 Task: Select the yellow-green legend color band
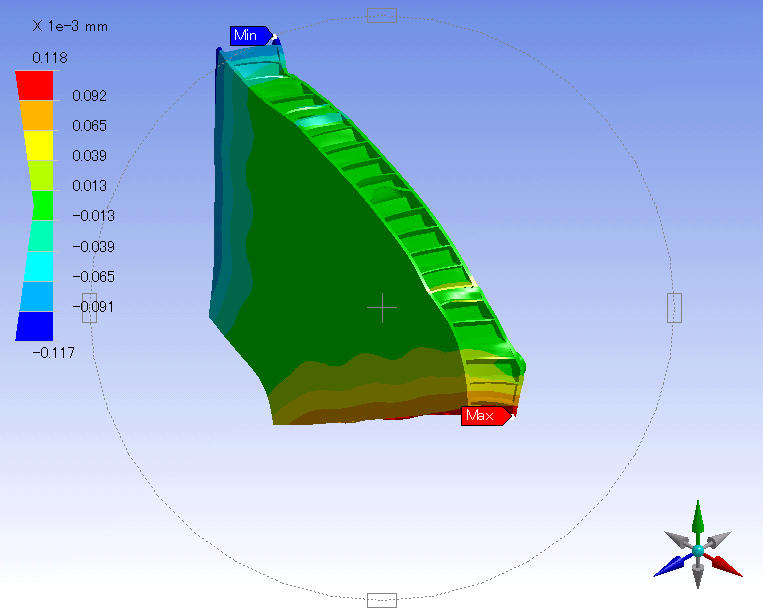pyautogui.click(x=40, y=175)
